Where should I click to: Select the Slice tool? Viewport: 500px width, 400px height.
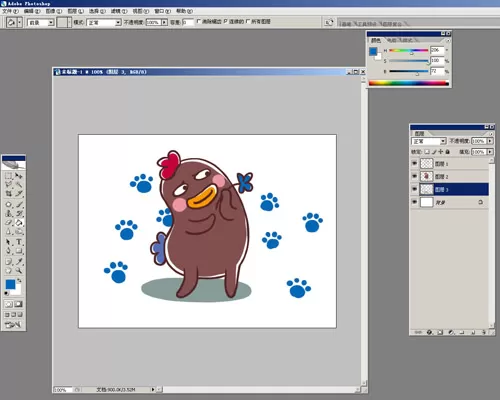click(19, 193)
